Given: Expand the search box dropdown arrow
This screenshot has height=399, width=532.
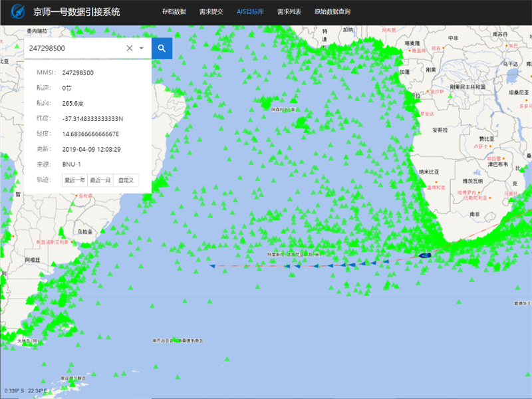Looking at the screenshot, I should (x=142, y=49).
